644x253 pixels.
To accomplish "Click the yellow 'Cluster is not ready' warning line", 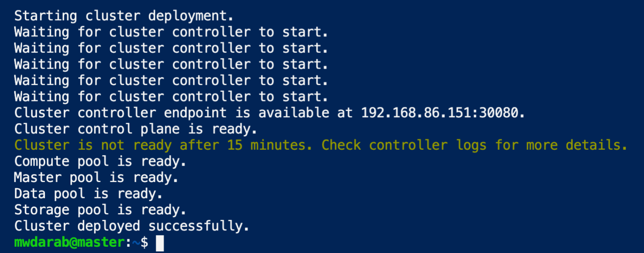I will click(321, 145).
